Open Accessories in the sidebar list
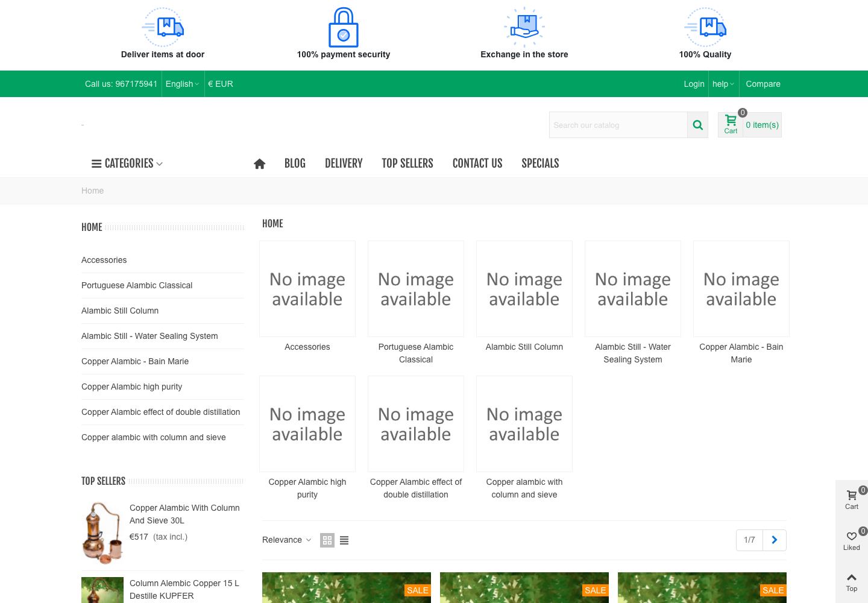 click(104, 260)
